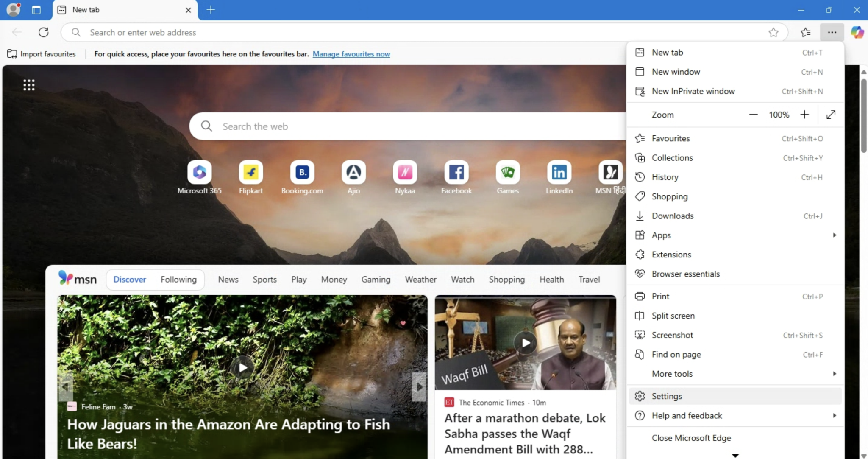
Task: Open the Flipkart quick link tile
Action: click(x=250, y=173)
